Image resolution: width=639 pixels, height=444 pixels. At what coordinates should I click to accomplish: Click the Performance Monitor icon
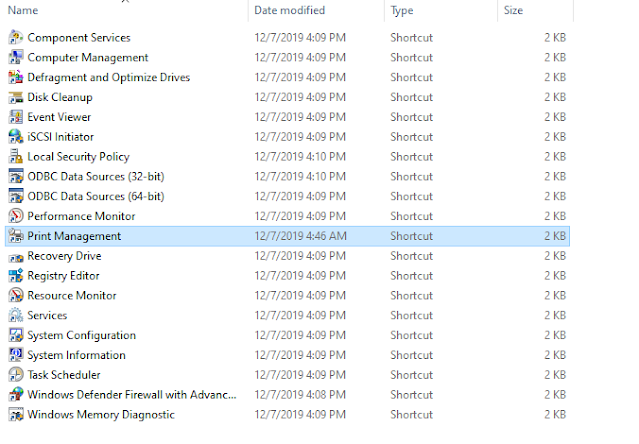tap(16, 216)
